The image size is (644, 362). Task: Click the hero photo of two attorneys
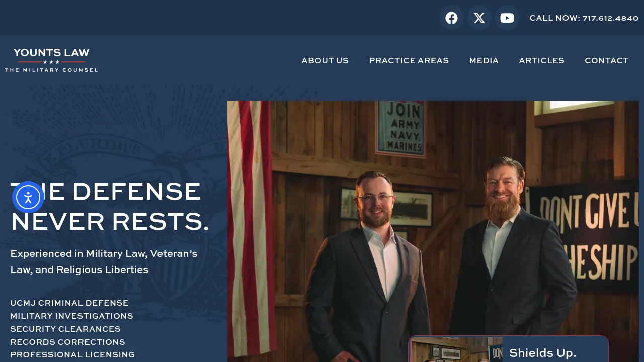pyautogui.click(x=433, y=221)
